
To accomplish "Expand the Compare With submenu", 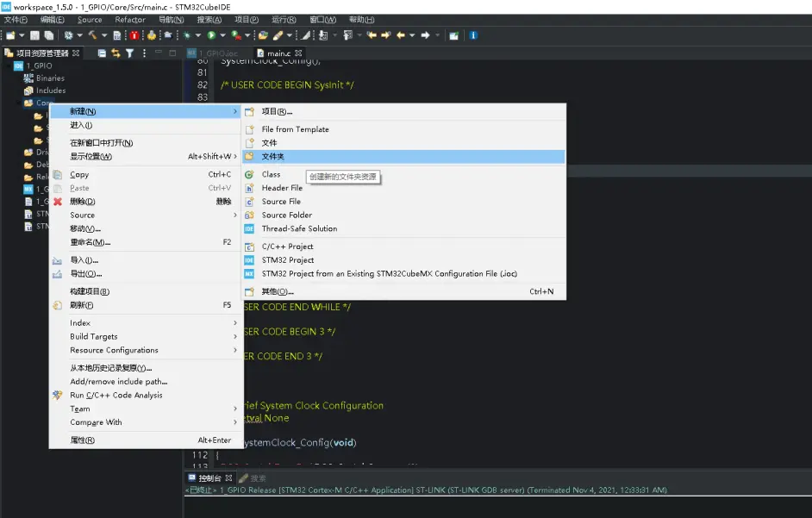I will click(x=235, y=422).
